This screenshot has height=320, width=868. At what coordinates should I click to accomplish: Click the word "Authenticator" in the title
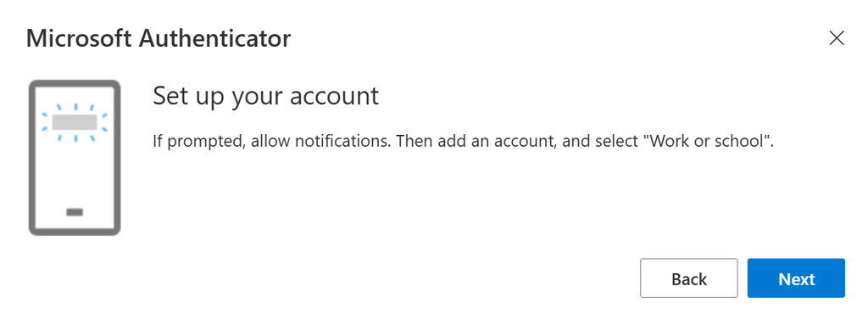coord(214,39)
